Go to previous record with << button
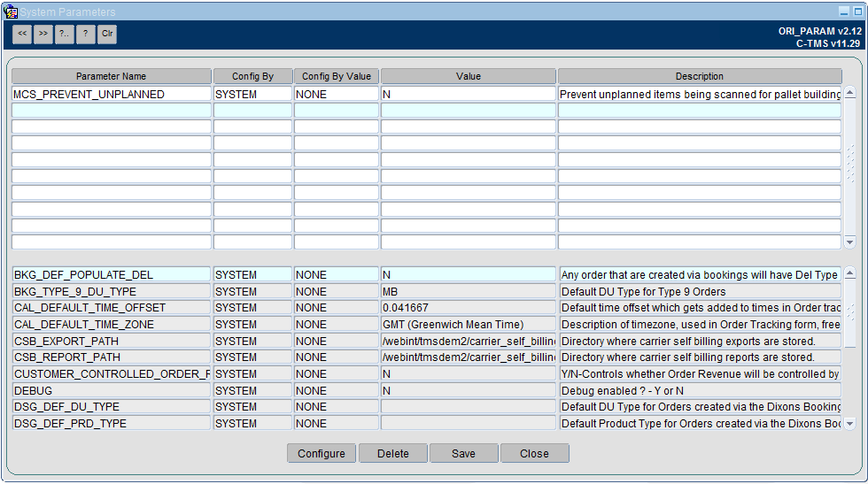 22,34
